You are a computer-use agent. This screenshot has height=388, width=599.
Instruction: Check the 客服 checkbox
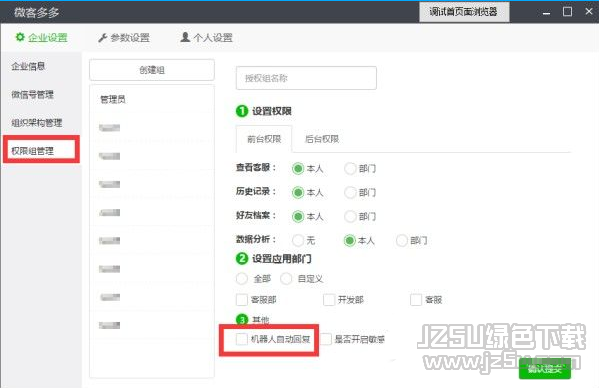coord(416,300)
